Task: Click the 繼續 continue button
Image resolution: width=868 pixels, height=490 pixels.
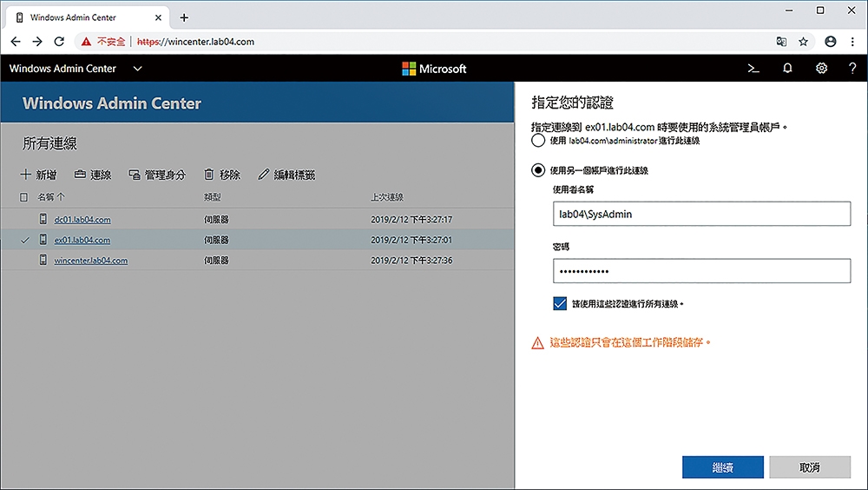Action: coord(722,467)
